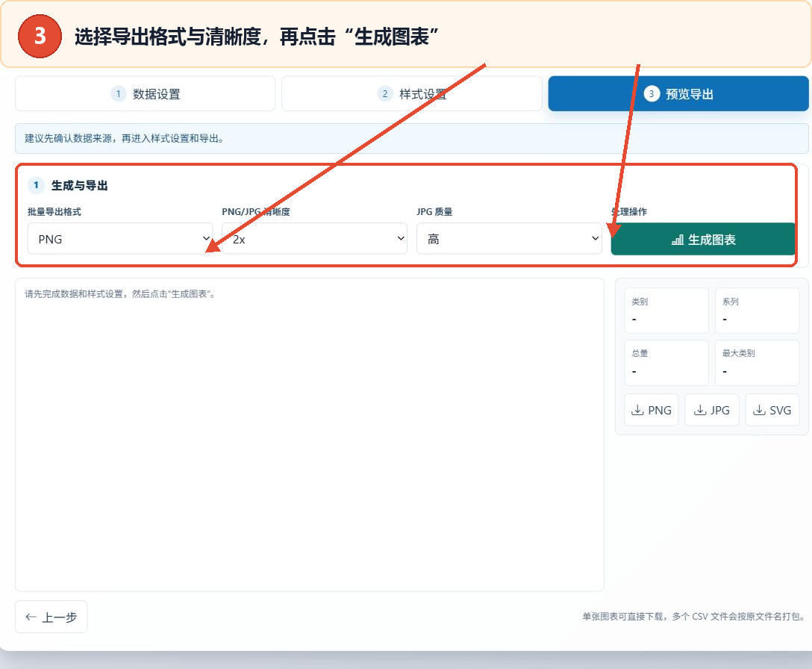This screenshot has width=812, height=669.
Task: Open the 数据设置 tab
Action: coord(145,94)
